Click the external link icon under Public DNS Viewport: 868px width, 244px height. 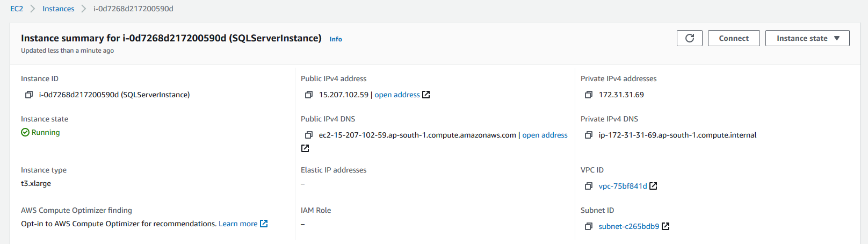(305, 148)
